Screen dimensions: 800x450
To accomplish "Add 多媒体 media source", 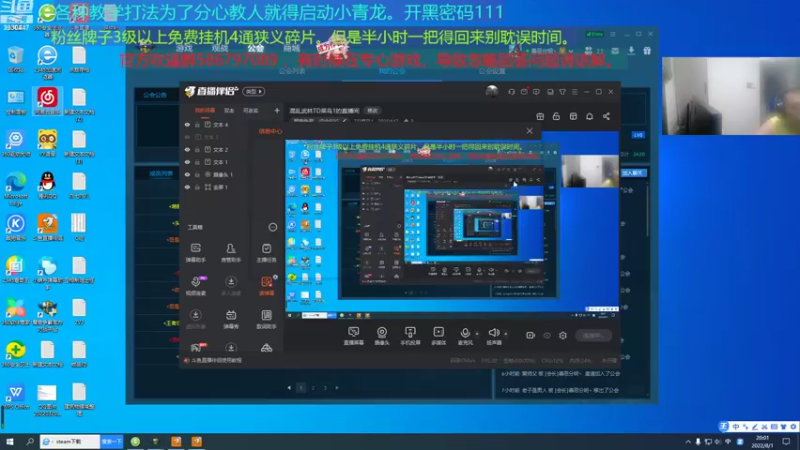I will pos(438,336).
